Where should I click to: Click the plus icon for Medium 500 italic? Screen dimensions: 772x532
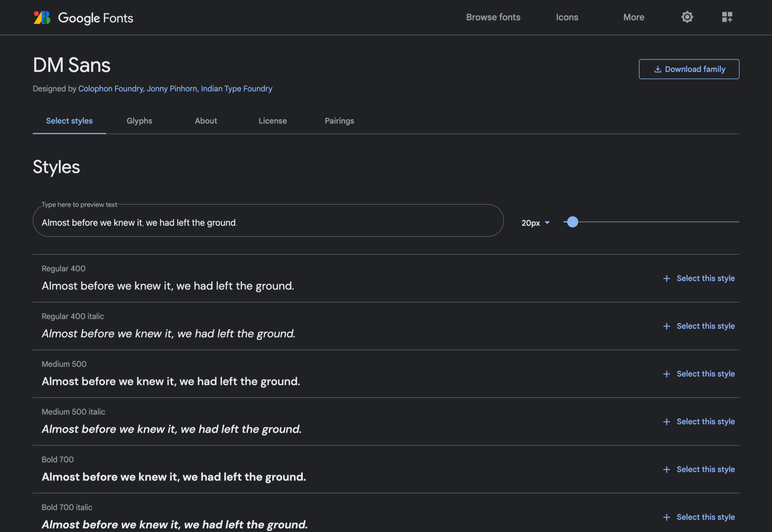(667, 422)
